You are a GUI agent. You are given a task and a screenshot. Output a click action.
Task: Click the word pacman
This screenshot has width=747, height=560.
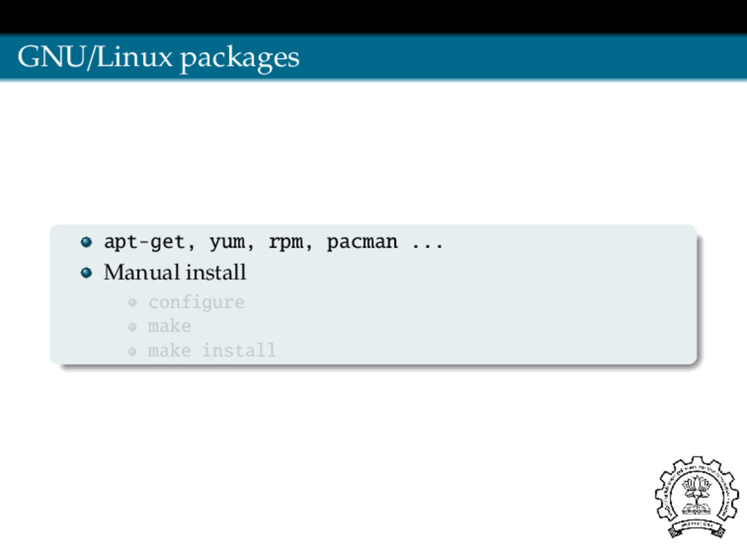(x=362, y=242)
